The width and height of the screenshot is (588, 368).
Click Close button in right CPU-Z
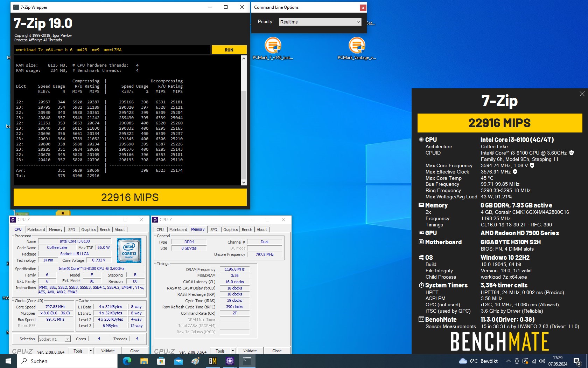(277, 350)
